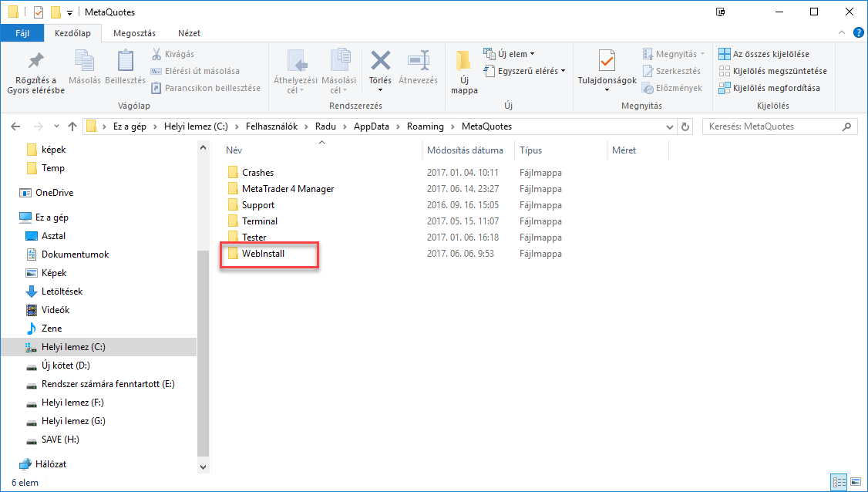This screenshot has width=868, height=492.
Task: Sort by Módosítás dátuma column header
Action: point(465,150)
